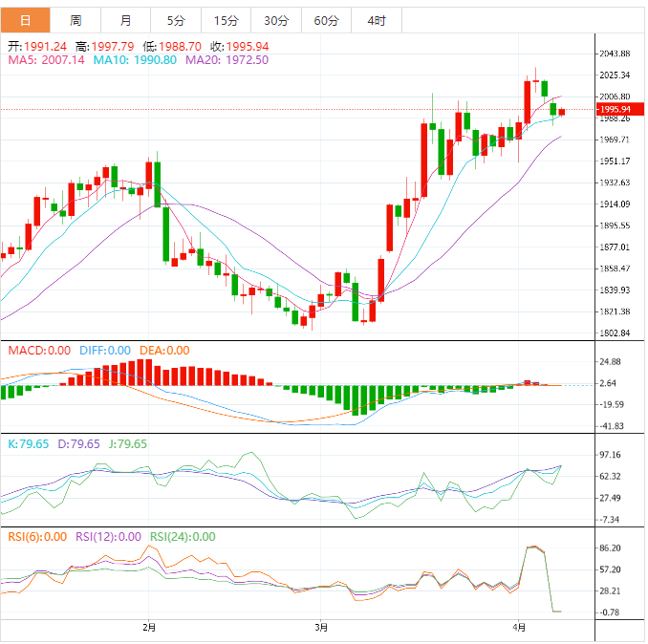Image resolution: width=648 pixels, height=644 pixels.
Task: Switch to the 月 monthly tab
Action: 126,20
